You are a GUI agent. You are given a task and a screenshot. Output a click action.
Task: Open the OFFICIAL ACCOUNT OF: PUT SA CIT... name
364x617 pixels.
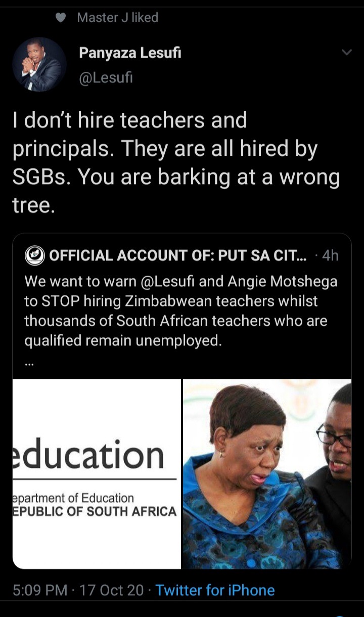[x=177, y=256]
